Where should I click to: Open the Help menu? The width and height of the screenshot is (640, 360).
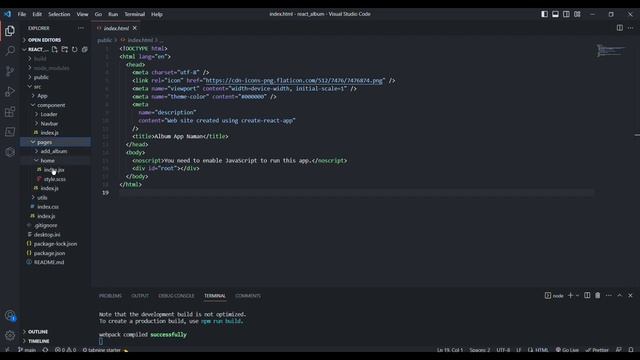pos(157,14)
